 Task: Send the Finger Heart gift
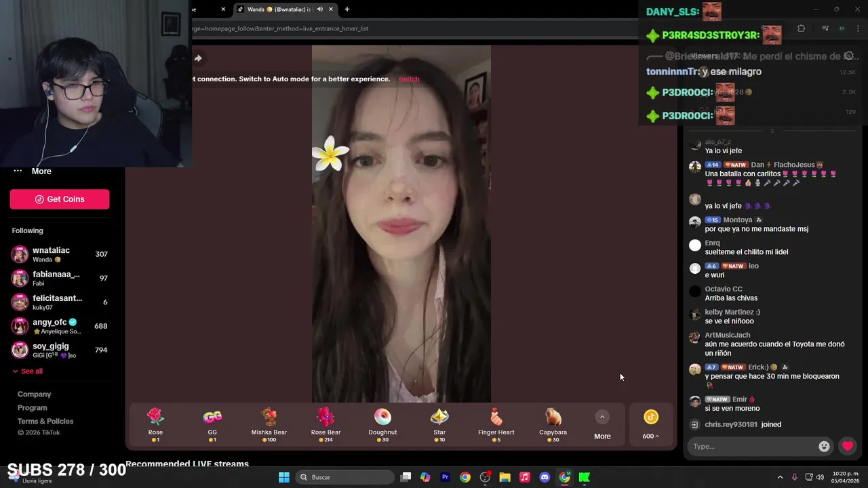tap(496, 425)
